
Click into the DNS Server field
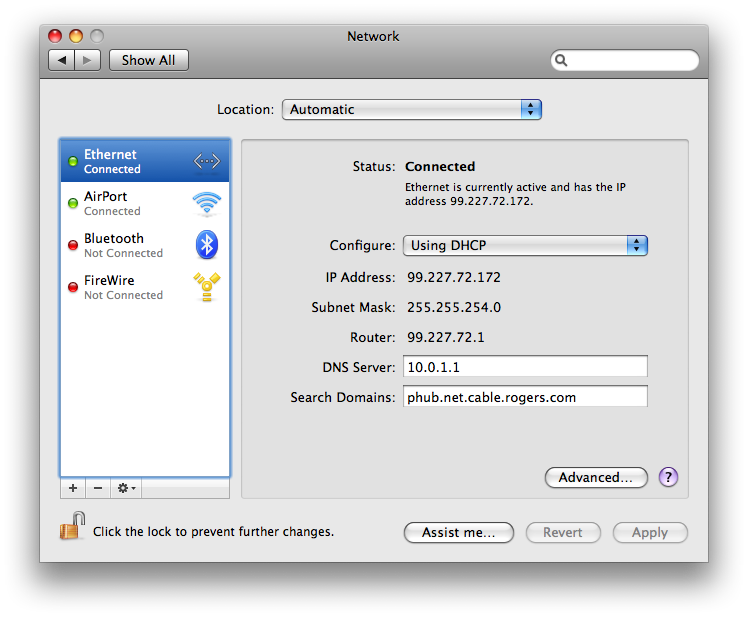[525, 366]
